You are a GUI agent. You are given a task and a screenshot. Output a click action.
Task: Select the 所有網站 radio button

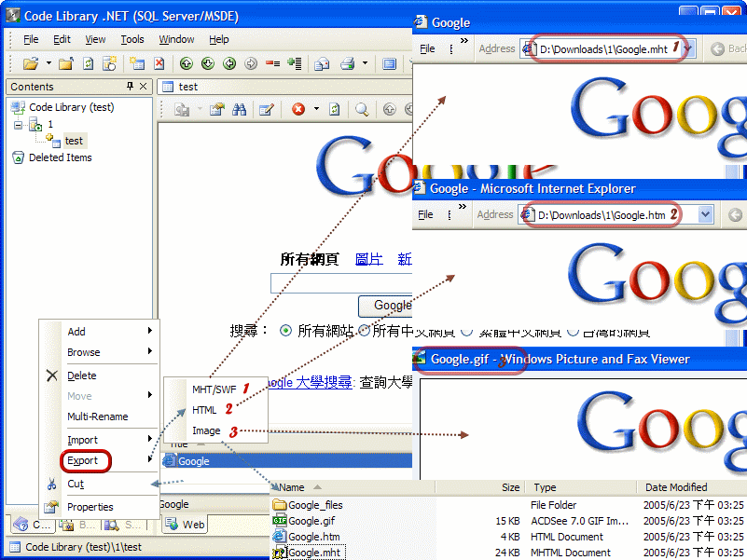pyautogui.click(x=285, y=330)
